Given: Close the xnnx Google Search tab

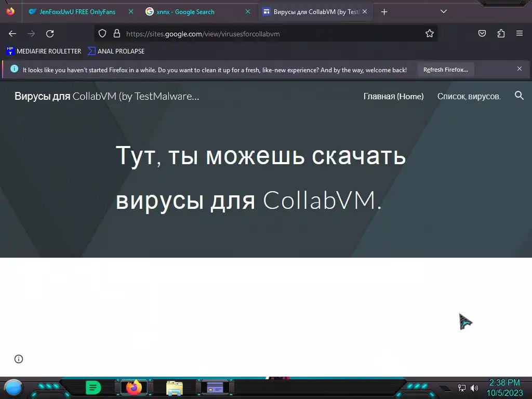Looking at the screenshot, I should 248,11.
